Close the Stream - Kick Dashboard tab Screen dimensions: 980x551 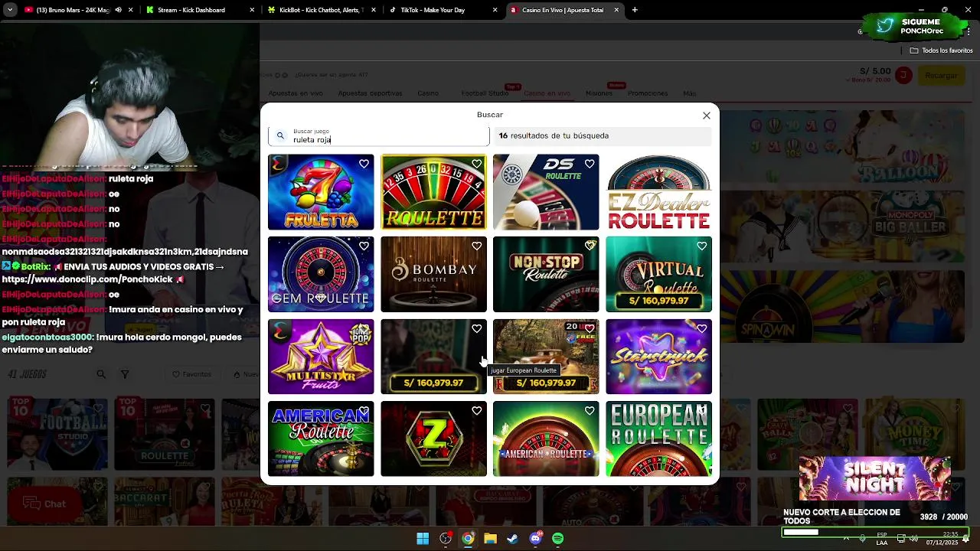[252, 10]
